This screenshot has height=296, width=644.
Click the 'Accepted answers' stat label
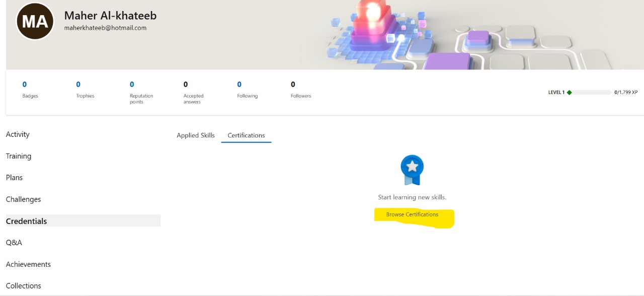point(194,99)
